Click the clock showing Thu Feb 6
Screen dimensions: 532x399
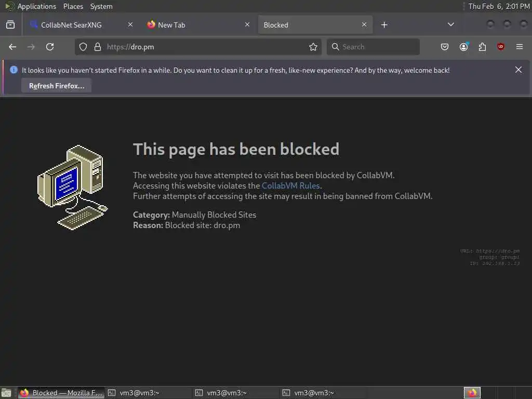tap(499, 6)
